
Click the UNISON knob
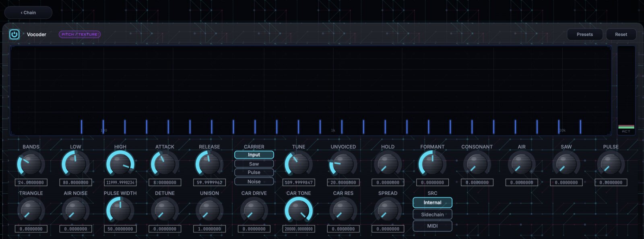(209, 211)
